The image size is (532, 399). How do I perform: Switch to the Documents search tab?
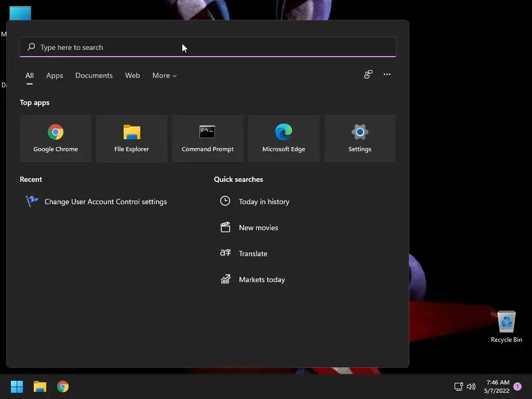tap(94, 76)
